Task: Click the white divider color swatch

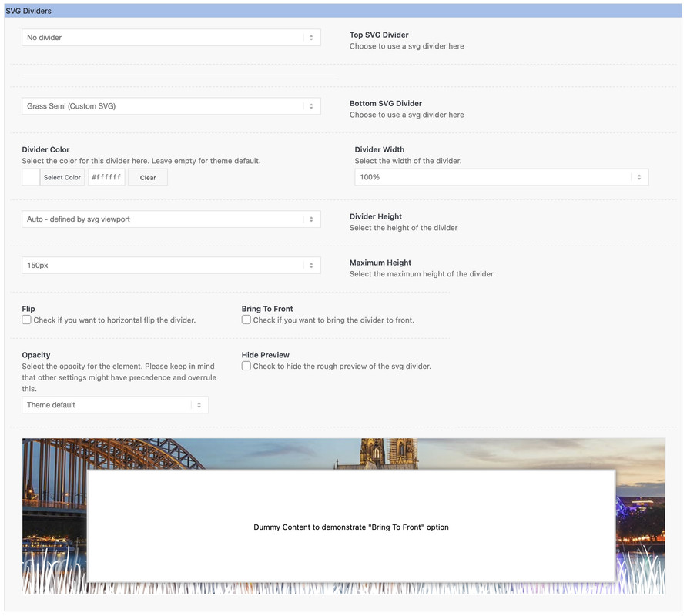Action: click(31, 177)
